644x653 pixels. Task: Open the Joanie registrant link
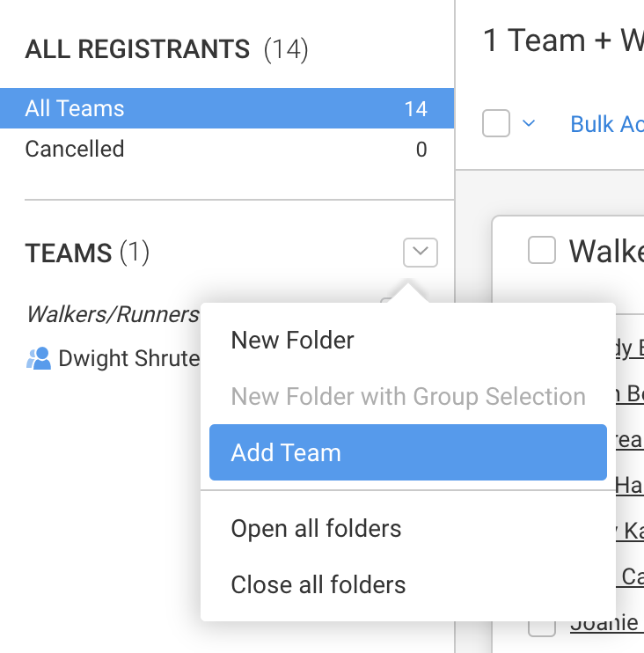pos(605,623)
